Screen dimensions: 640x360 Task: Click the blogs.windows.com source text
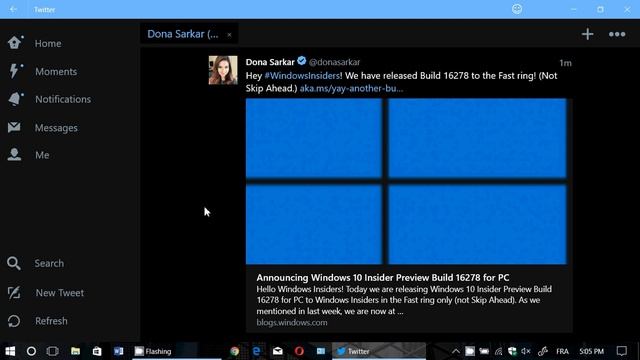[292, 322]
